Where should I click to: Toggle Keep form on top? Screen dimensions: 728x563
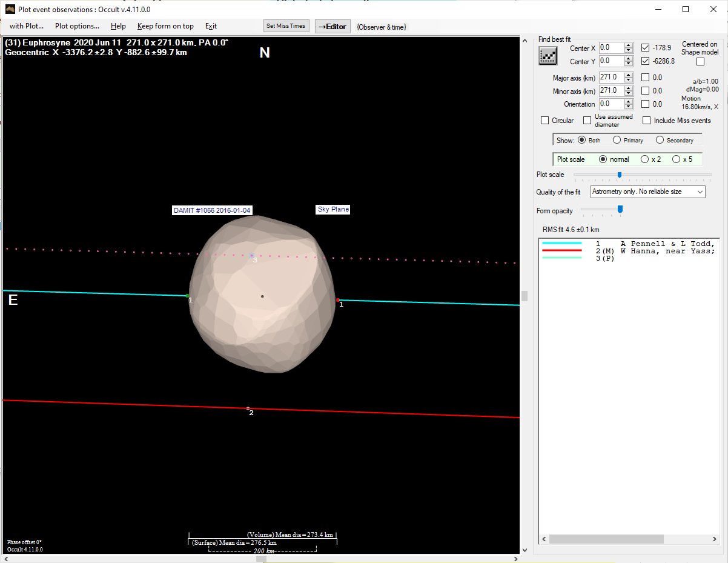165,26
